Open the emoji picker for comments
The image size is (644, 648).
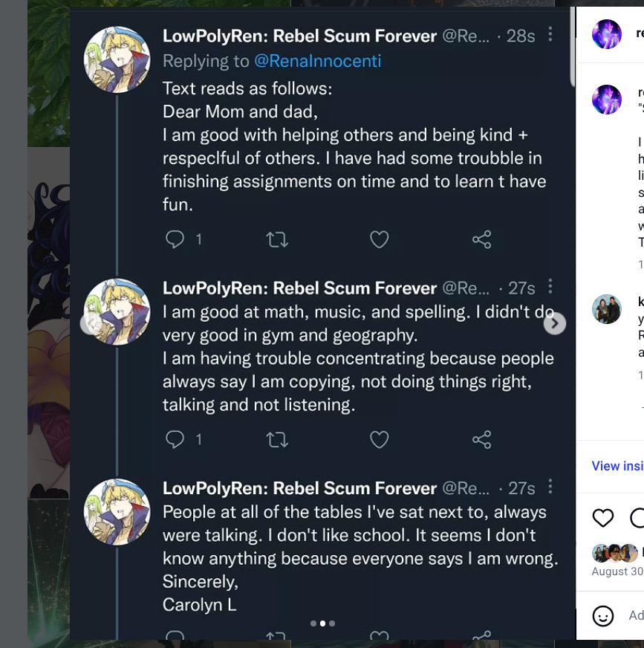pos(603,615)
